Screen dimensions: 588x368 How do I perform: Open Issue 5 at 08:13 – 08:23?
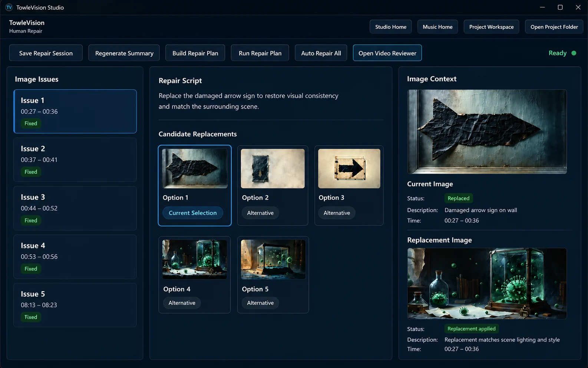75,305
